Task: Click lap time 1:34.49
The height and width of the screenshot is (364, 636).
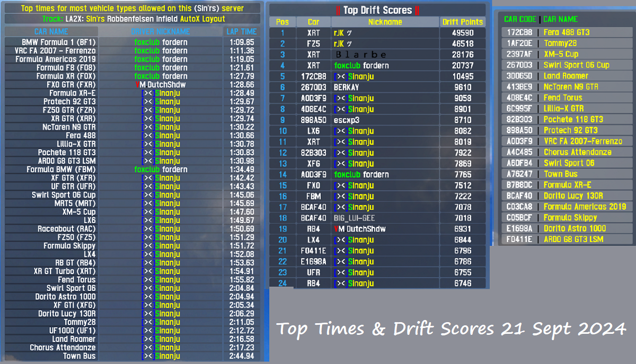Action: click(x=242, y=170)
